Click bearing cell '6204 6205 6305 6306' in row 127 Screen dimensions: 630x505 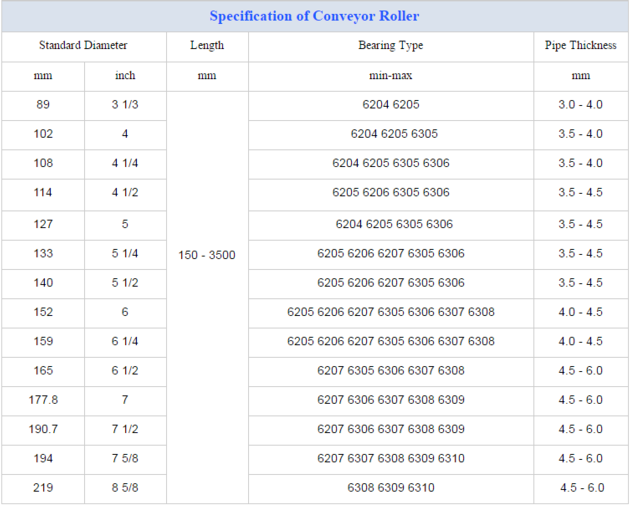[x=391, y=224]
